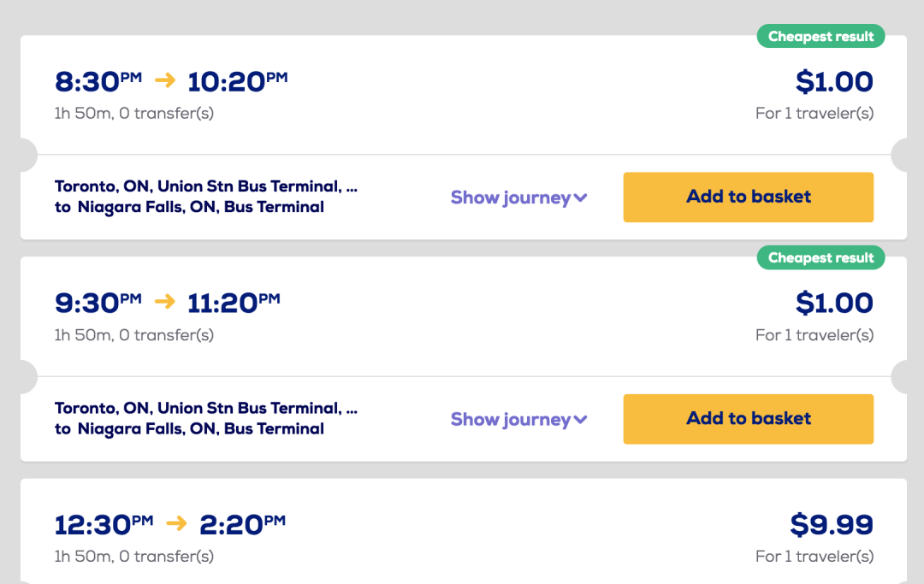Image resolution: width=924 pixels, height=584 pixels.
Task: Select the $9.99 price
Action: click(x=831, y=524)
